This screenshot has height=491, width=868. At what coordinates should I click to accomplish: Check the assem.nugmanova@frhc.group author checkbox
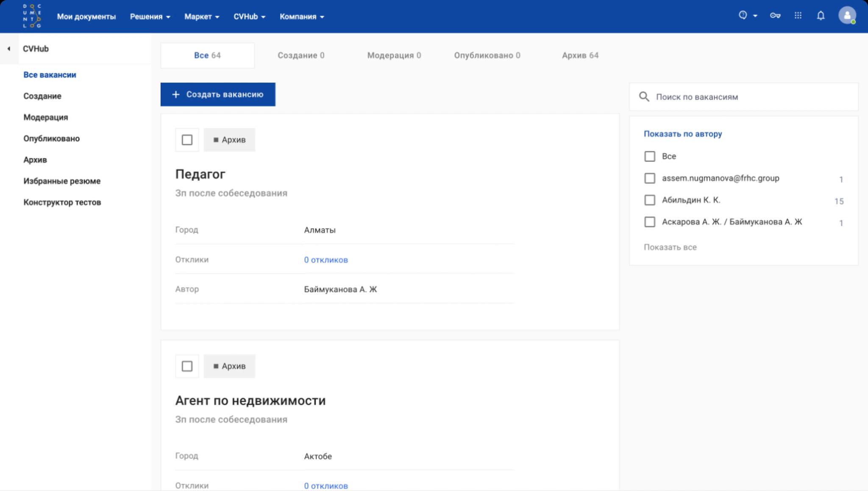click(x=649, y=178)
